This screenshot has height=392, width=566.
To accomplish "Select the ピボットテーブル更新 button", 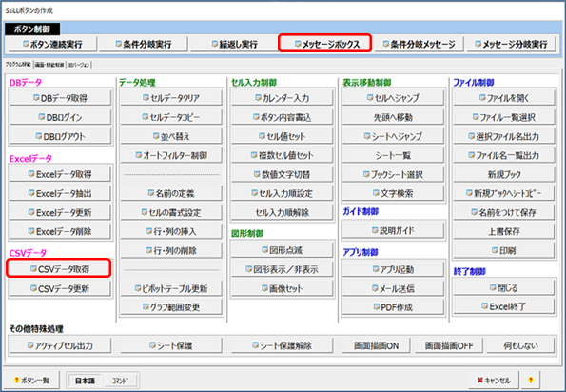I will 171,288.
